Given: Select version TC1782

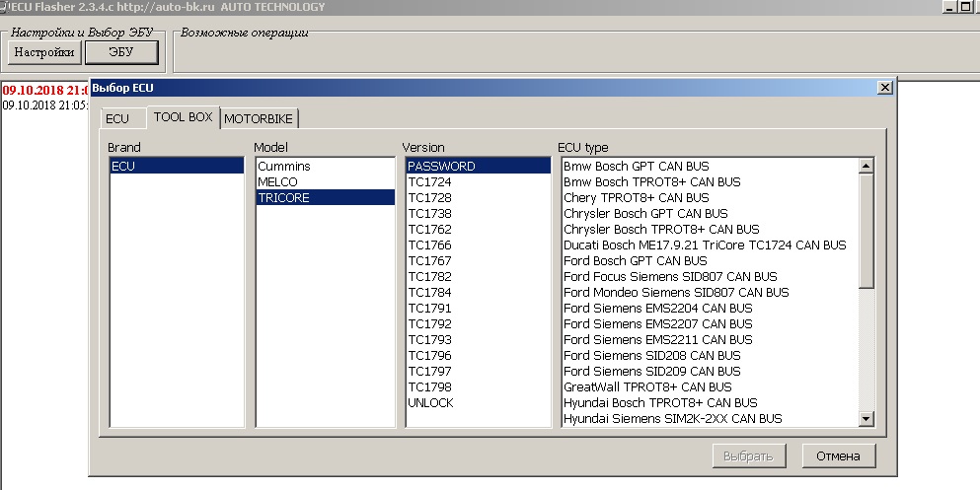Looking at the screenshot, I should pyautogui.click(x=478, y=276).
